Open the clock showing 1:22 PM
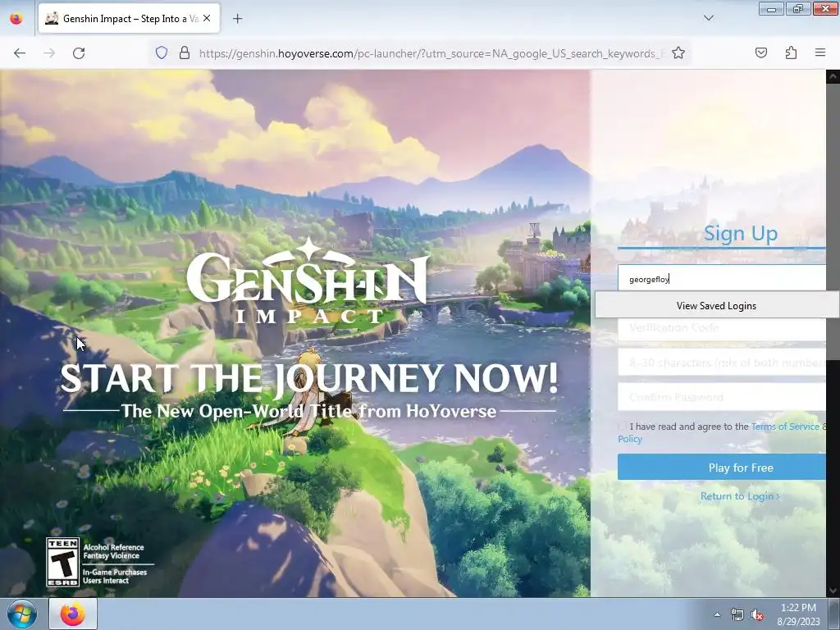This screenshot has width=840, height=630. (798, 614)
